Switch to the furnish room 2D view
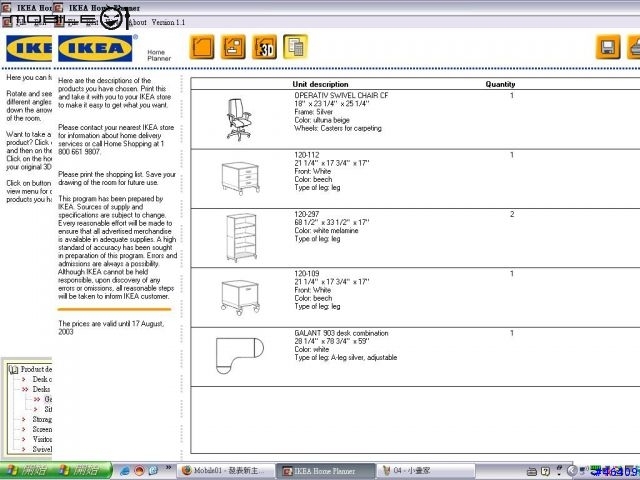 pyautogui.click(x=233, y=47)
